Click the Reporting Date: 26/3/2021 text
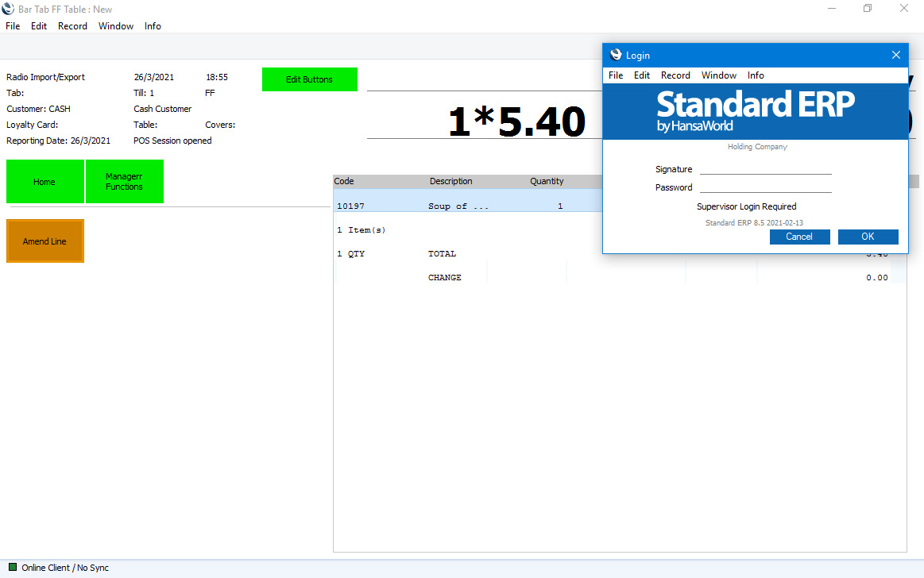The width and height of the screenshot is (924, 578). pyautogui.click(x=58, y=141)
